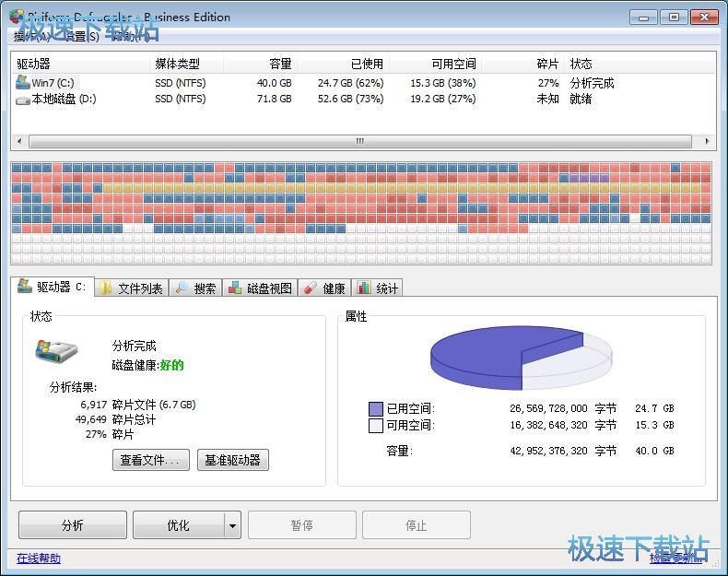The height and width of the screenshot is (576, 728).
Task: Switch to the 驱动器 C: tab
Action: click(53, 287)
